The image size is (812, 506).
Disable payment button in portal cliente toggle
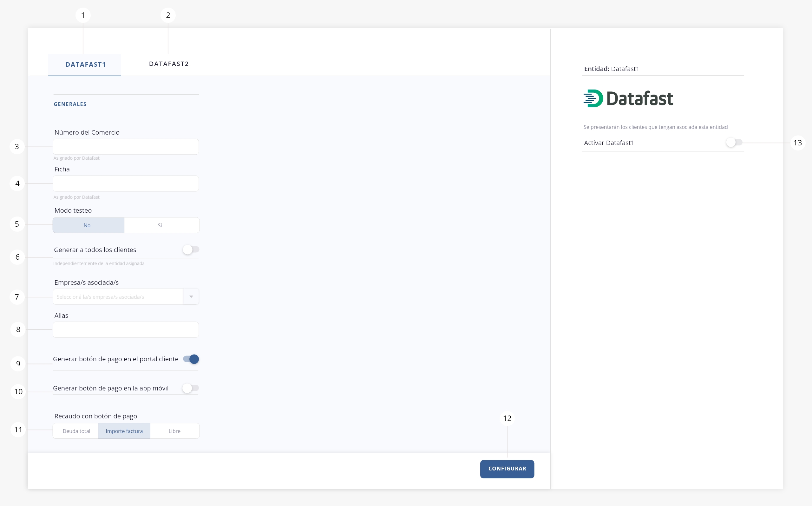(191, 359)
